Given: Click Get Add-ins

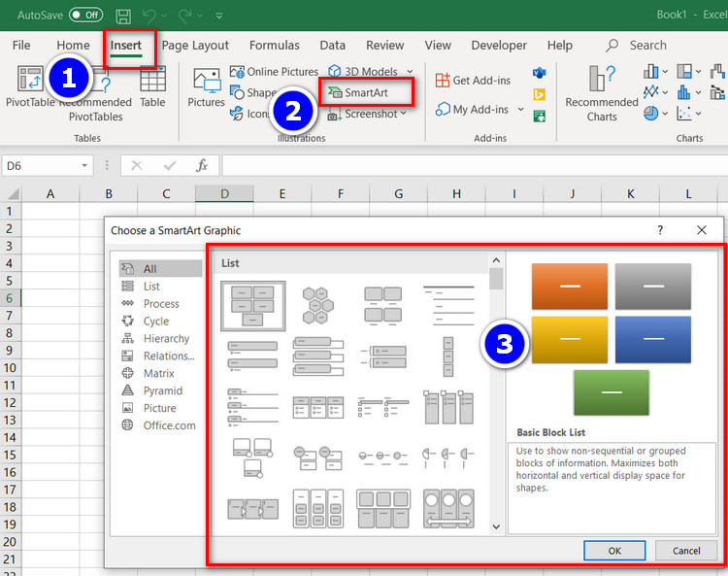Looking at the screenshot, I should click(x=473, y=81).
